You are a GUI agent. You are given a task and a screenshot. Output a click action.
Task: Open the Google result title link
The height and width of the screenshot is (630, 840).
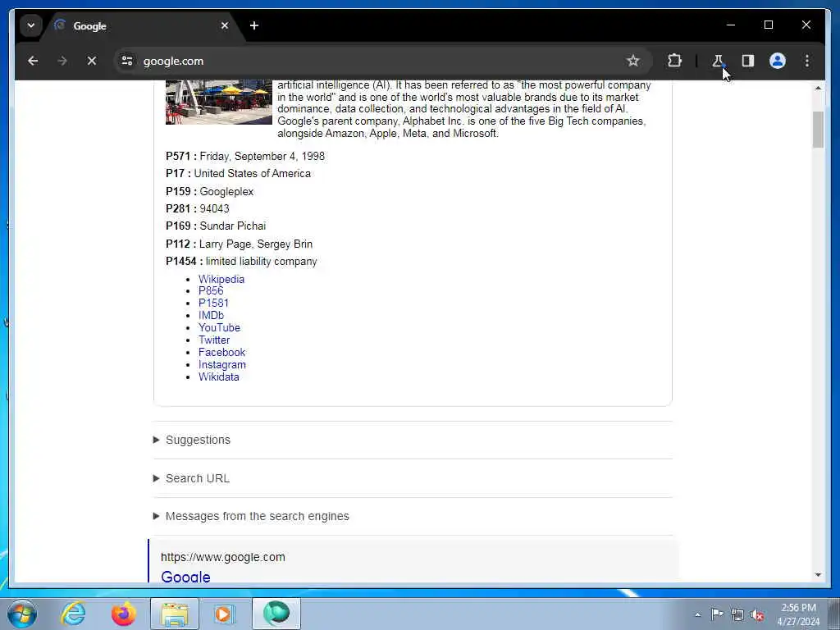pyautogui.click(x=185, y=577)
